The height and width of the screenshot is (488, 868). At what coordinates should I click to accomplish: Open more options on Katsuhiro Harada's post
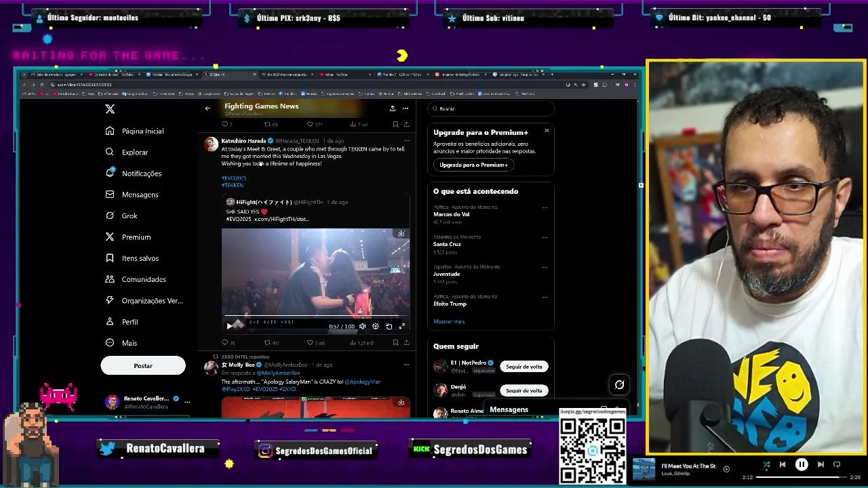(406, 140)
